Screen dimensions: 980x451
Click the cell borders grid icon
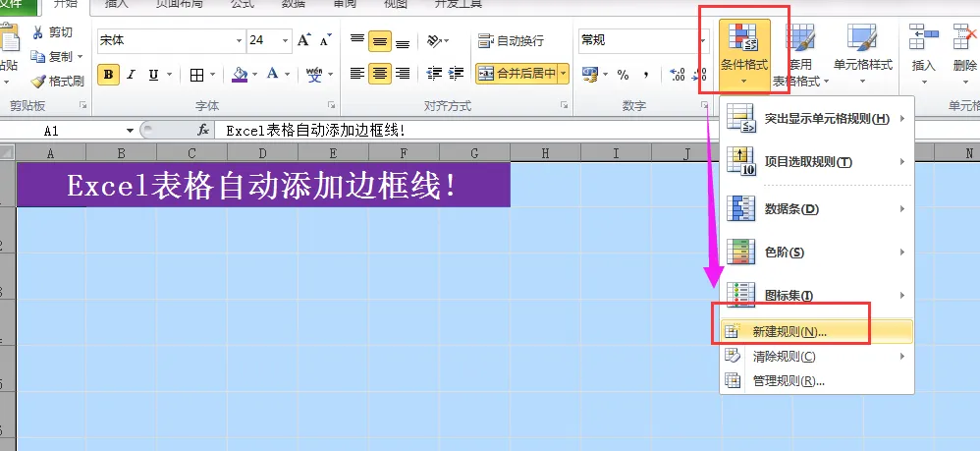click(x=196, y=75)
